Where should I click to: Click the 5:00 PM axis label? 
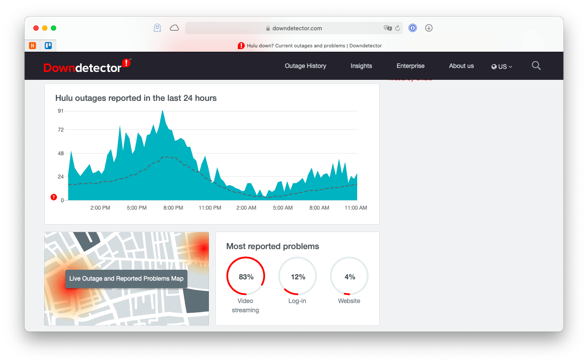pos(136,208)
